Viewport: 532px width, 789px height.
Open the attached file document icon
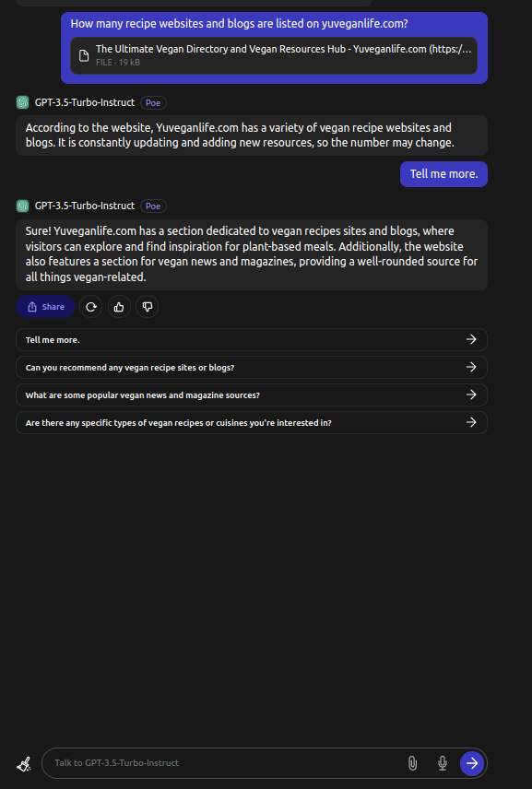pos(84,55)
